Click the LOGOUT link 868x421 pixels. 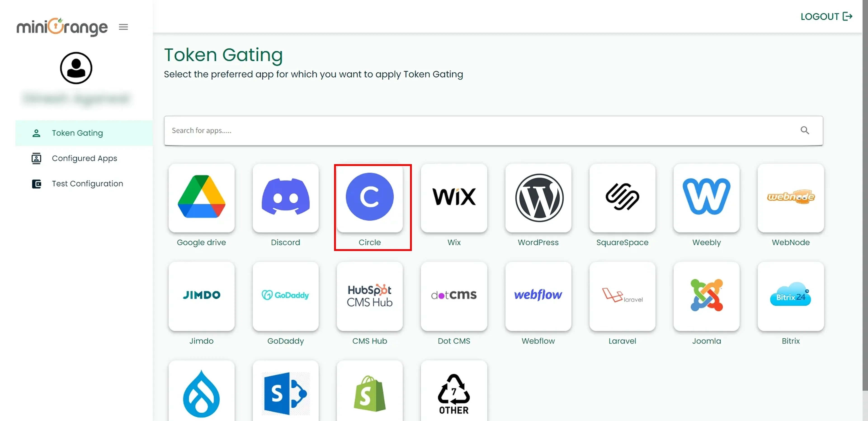point(826,16)
